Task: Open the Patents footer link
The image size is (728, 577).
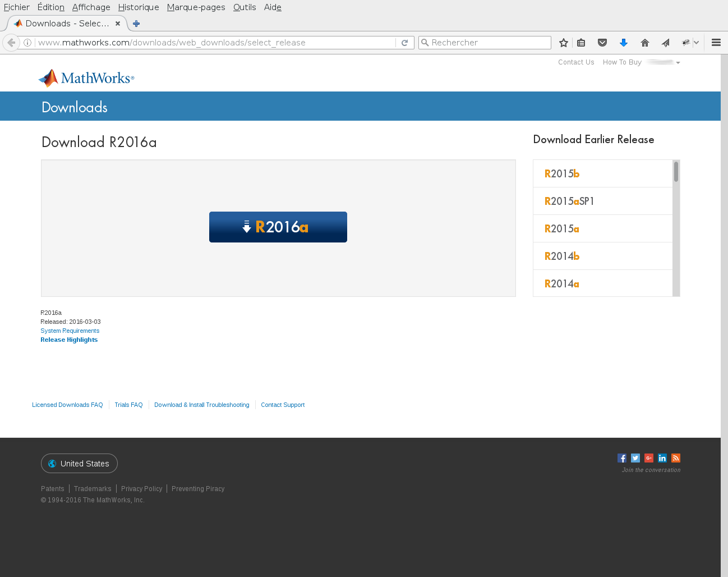Action: tap(53, 489)
